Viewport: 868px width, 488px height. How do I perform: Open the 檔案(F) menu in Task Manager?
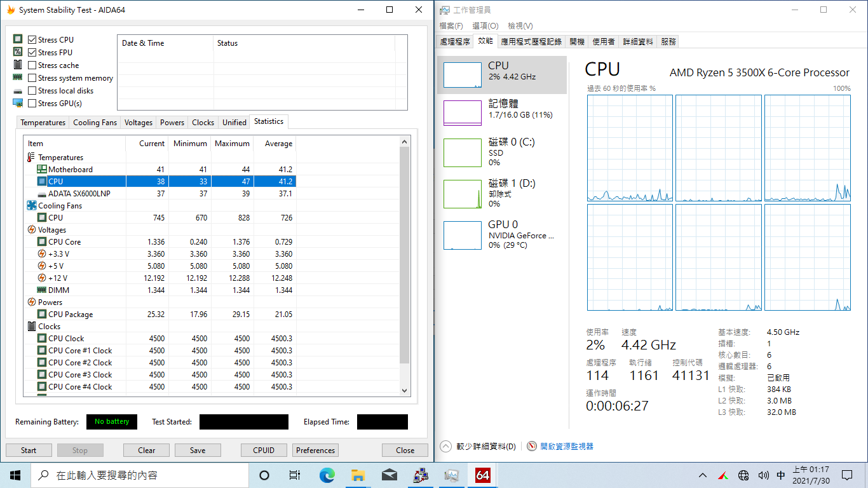point(451,26)
